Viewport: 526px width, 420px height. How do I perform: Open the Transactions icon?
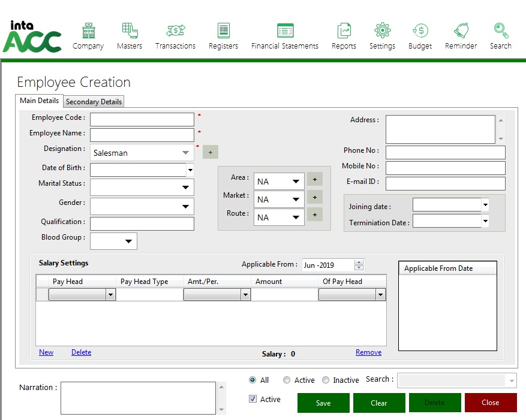(x=175, y=36)
